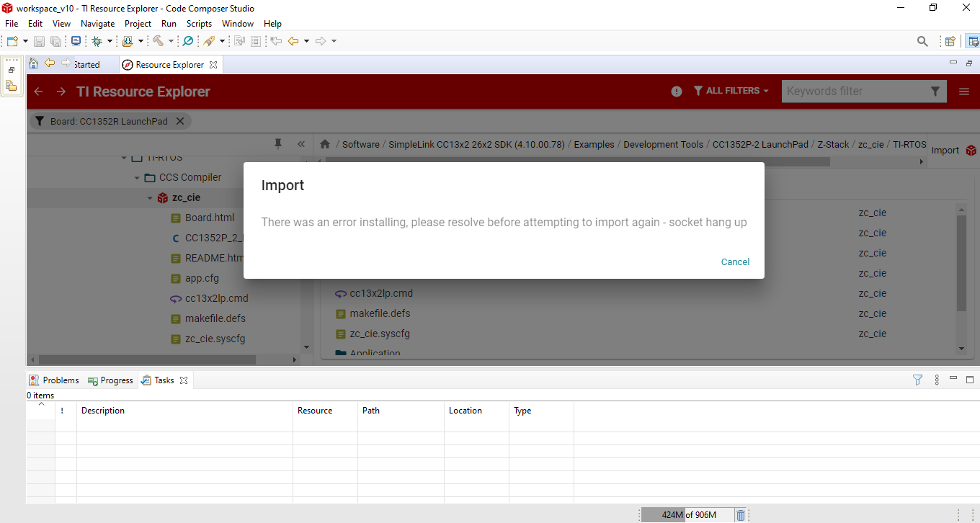Click the Search magnifier-globe toolbar icon
Image resolution: width=980 pixels, height=523 pixels.
click(188, 41)
